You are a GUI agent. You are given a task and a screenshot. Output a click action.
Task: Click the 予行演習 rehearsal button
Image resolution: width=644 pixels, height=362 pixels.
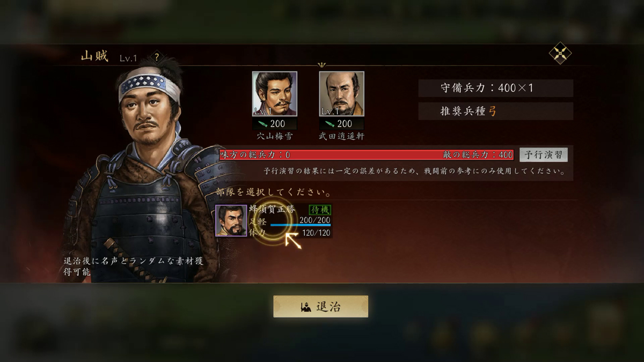click(x=544, y=155)
